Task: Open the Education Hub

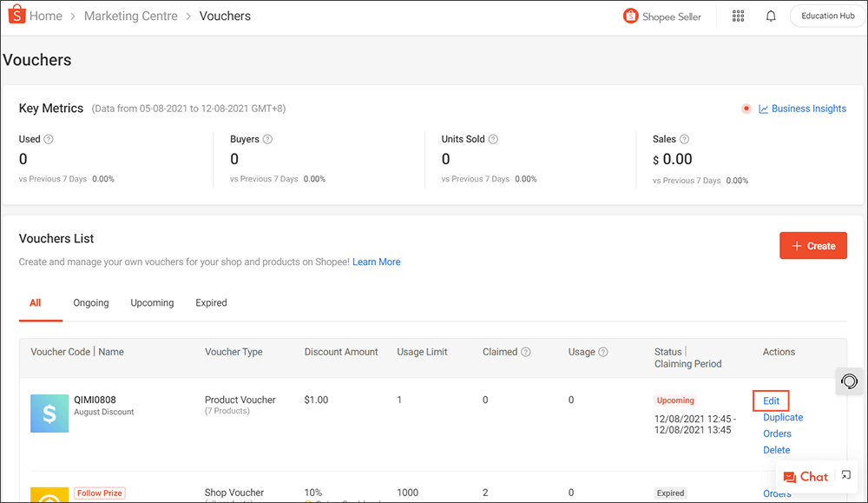Action: pos(826,15)
